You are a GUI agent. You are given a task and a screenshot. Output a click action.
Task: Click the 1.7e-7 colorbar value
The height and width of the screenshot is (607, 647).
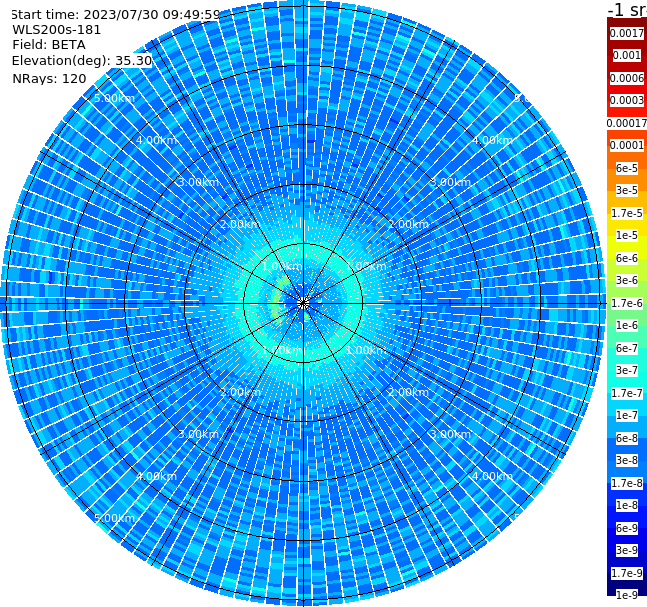pyautogui.click(x=627, y=393)
